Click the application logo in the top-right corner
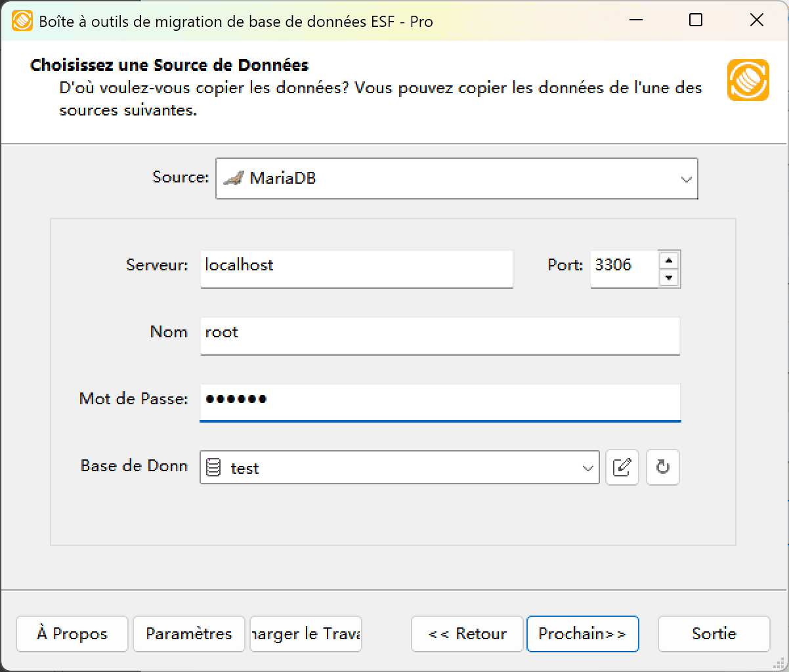This screenshot has height=672, width=789. point(748,79)
